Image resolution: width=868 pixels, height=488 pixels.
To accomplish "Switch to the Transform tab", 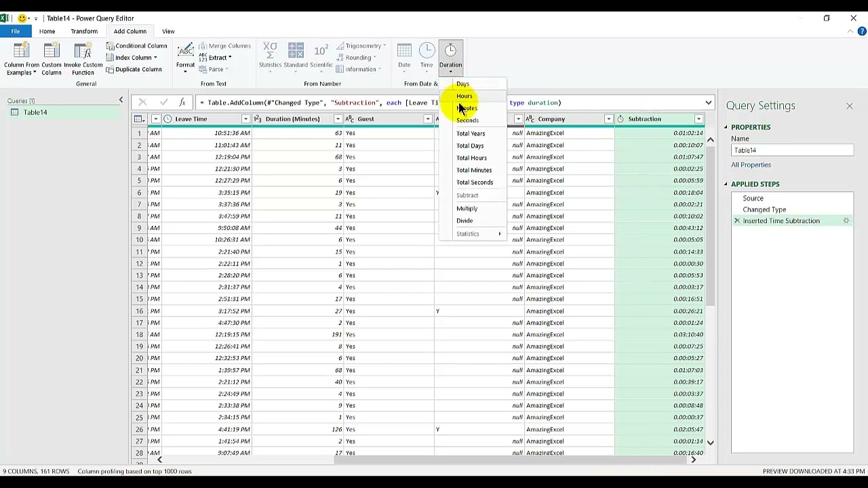I will click(x=84, y=31).
